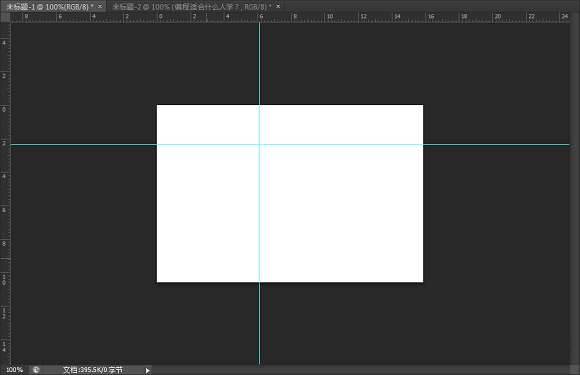Image resolution: width=580 pixels, height=375 pixels.
Task: Click the 6 mark on the vertical ruler
Action: click(4, 210)
